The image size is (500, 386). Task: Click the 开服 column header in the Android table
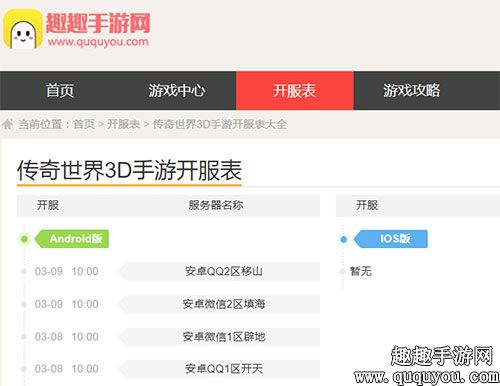tap(48, 205)
